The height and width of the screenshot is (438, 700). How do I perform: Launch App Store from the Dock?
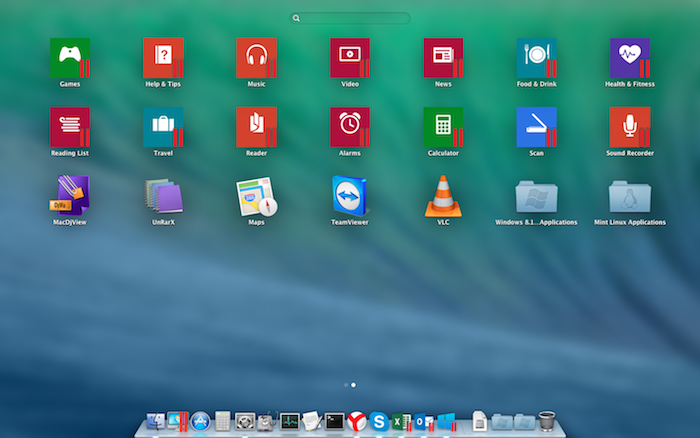[x=200, y=421]
